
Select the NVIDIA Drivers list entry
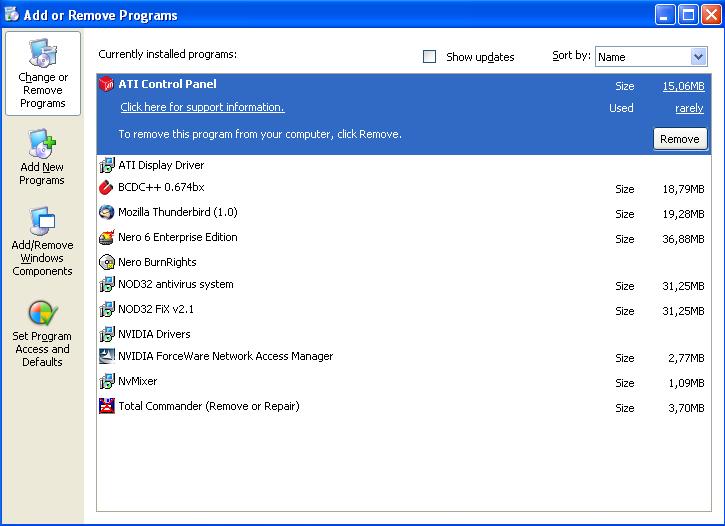154,334
